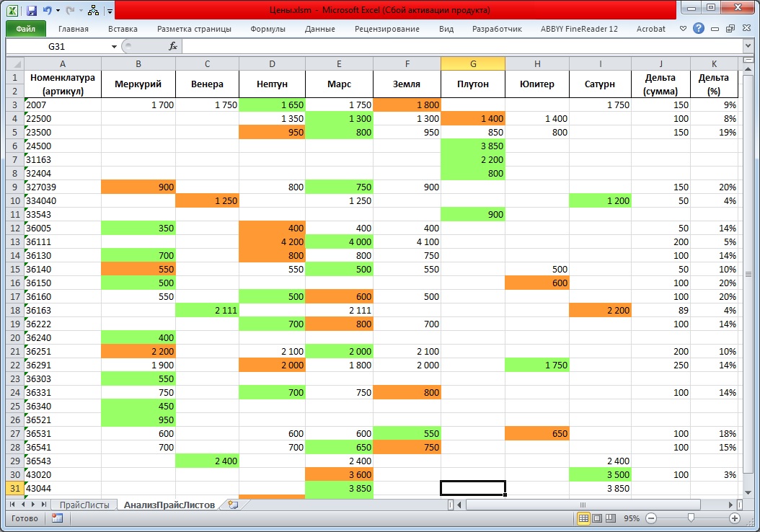
Task: Open the ABBYY FineReader 12 tab
Action: pyautogui.click(x=579, y=29)
